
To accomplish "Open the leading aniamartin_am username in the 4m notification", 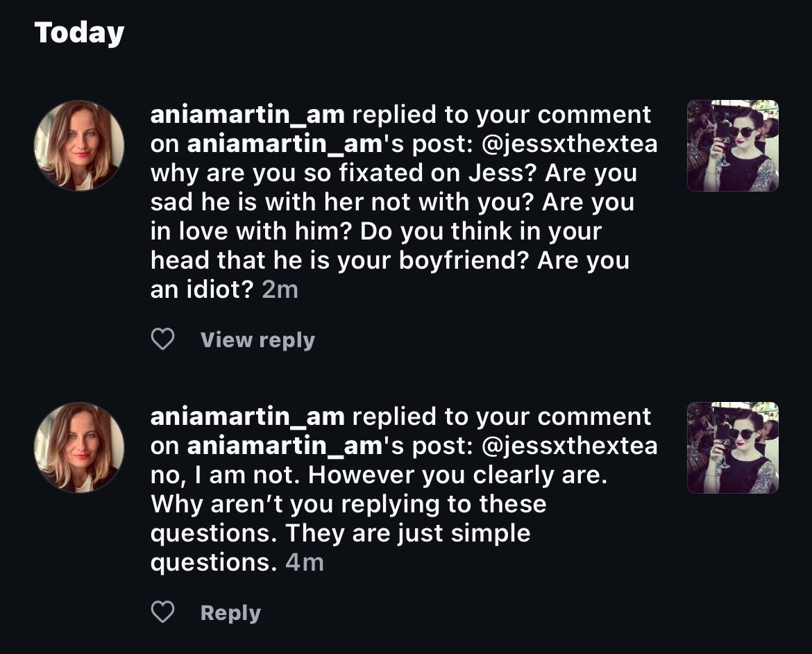I will click(247, 417).
